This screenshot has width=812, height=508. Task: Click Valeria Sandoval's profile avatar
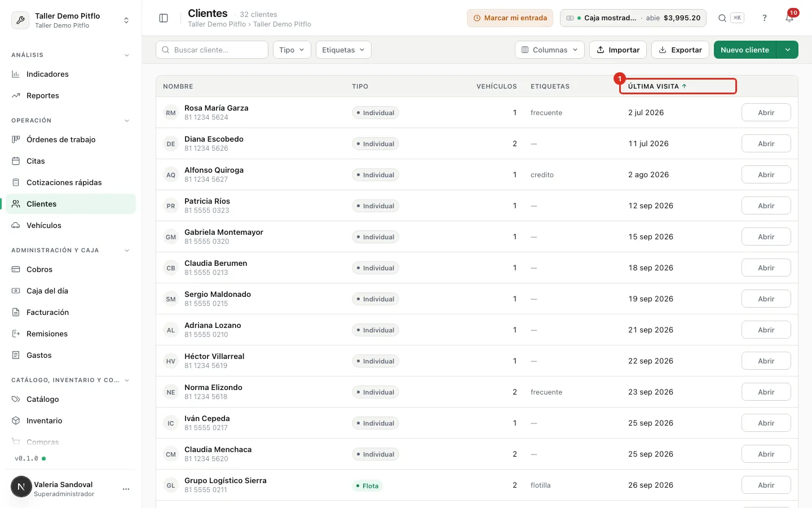pos(21,487)
